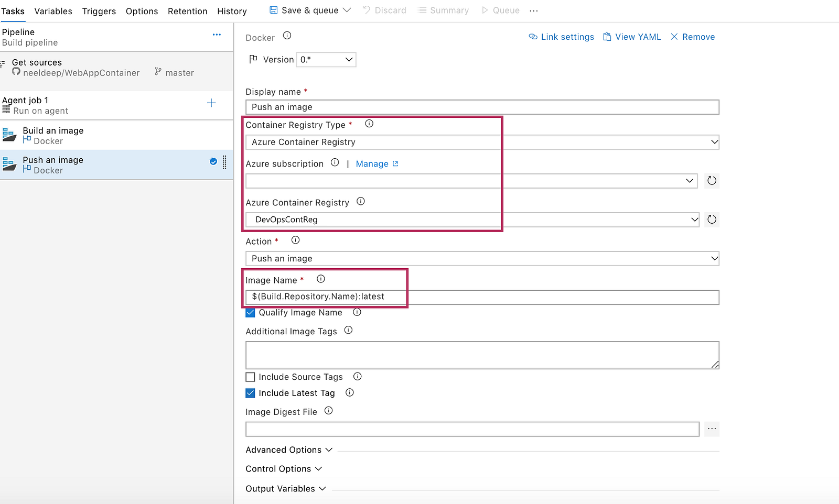Image resolution: width=839 pixels, height=504 pixels.
Task: Click View YAML button
Action: pyautogui.click(x=632, y=37)
